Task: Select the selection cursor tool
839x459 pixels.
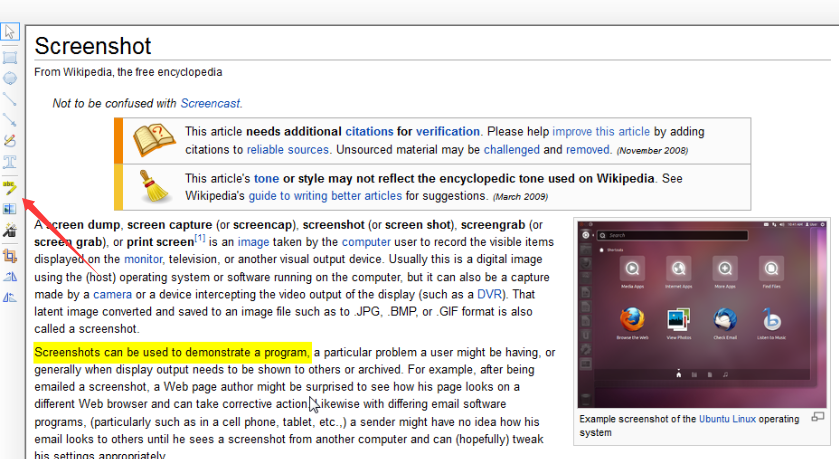Action: [10, 33]
